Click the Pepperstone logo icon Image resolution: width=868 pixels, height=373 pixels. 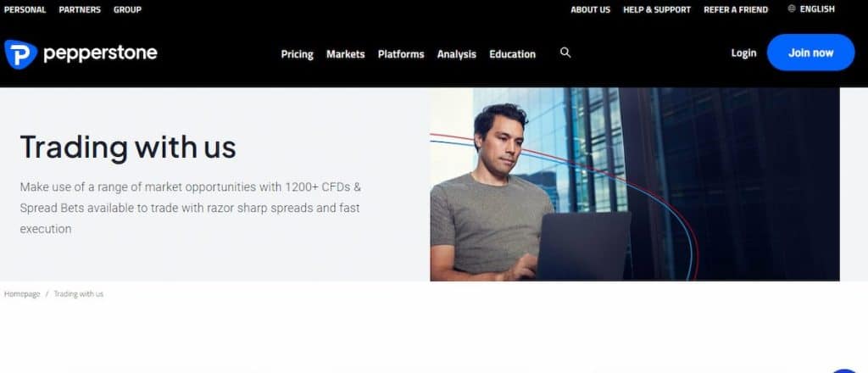pos(20,53)
